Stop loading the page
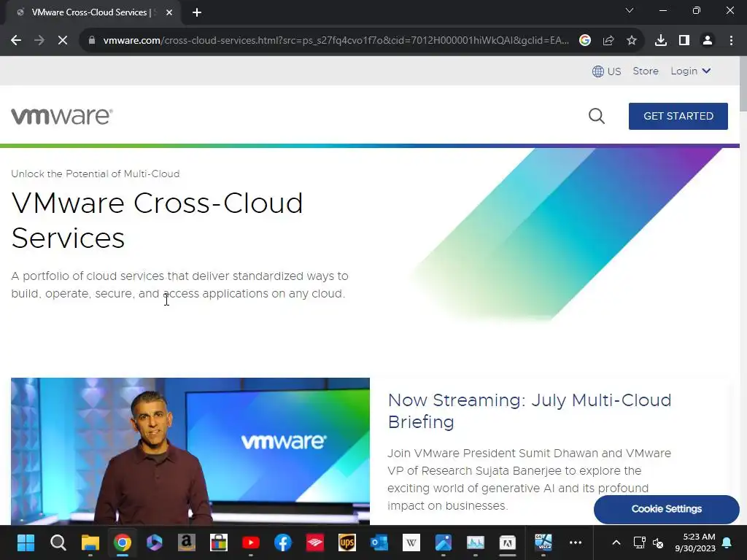This screenshot has width=747, height=560. [x=63, y=41]
